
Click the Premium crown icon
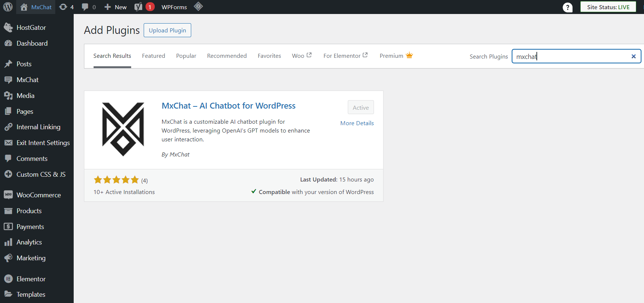pos(409,55)
